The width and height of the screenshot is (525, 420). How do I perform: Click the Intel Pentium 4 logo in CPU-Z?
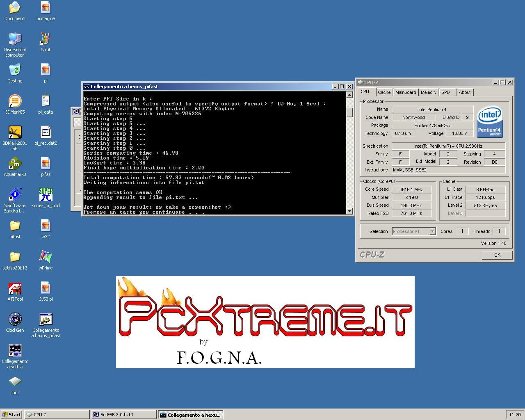[x=490, y=122]
